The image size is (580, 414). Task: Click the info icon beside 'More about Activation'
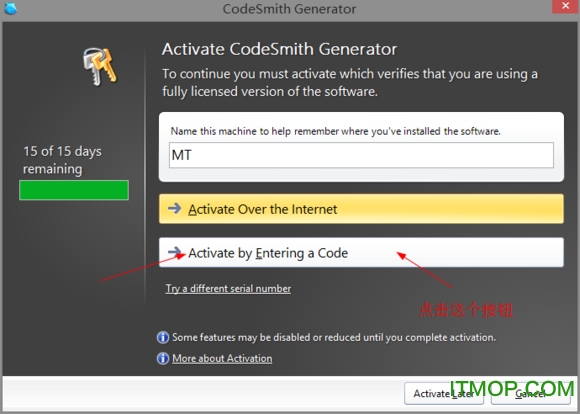[163, 359]
